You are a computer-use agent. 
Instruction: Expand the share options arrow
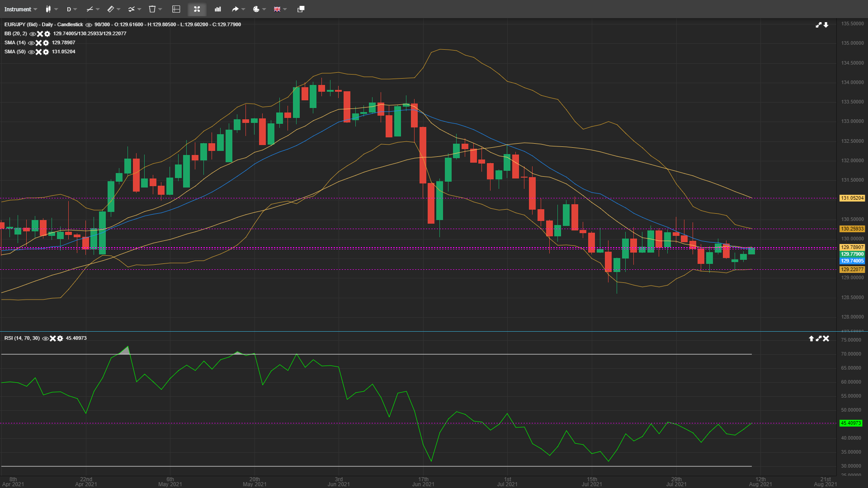243,9
